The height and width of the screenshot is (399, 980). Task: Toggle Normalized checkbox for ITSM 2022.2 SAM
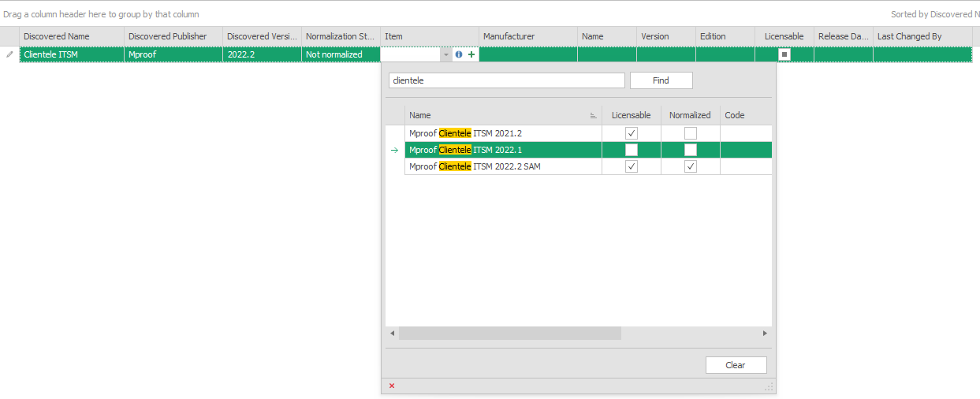[x=691, y=166]
